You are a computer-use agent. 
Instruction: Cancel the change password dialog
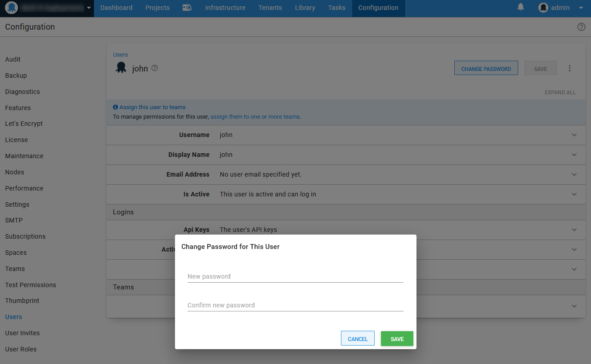(x=358, y=339)
